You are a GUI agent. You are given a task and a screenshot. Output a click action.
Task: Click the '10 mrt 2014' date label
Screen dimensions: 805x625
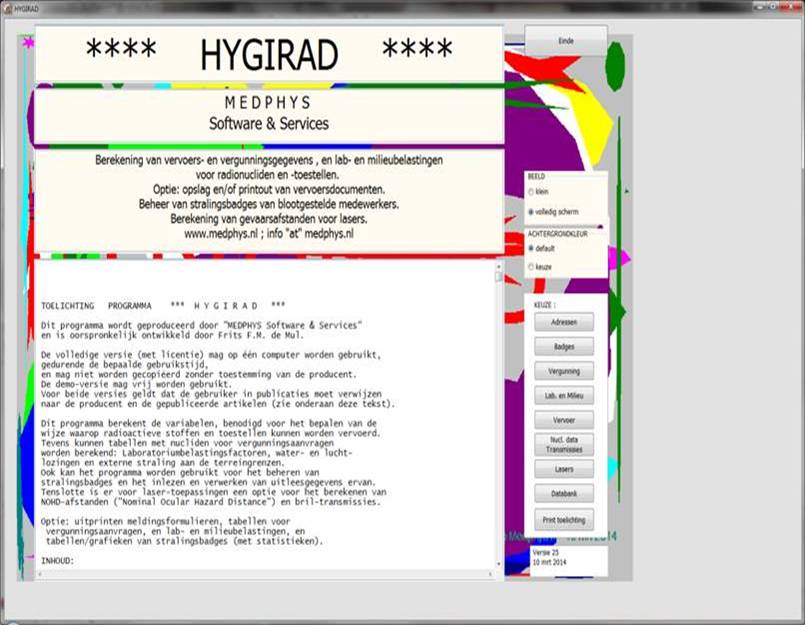pyautogui.click(x=549, y=562)
